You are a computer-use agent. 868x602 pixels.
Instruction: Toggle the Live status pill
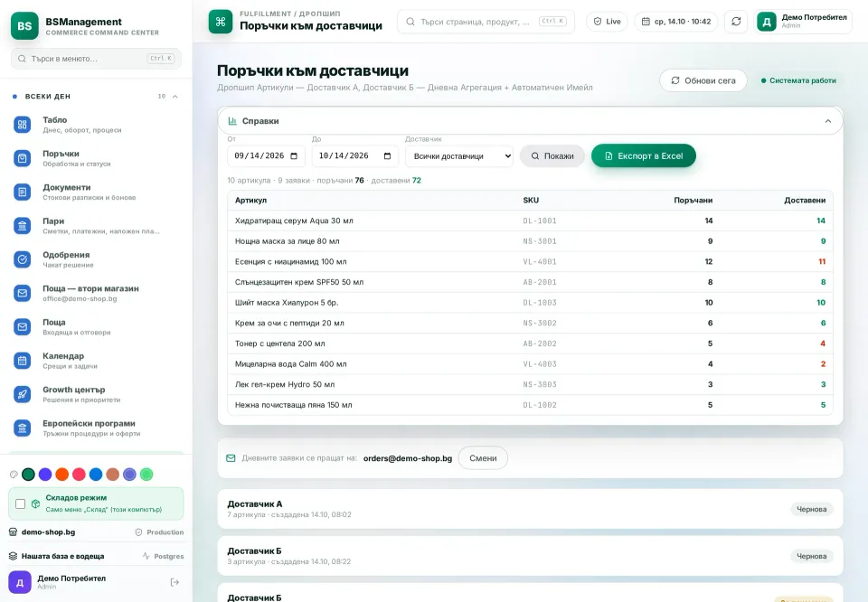608,22
